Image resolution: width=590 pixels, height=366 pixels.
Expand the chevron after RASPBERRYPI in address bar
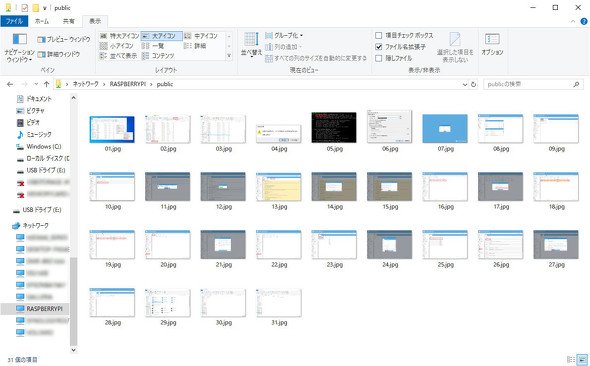151,84
